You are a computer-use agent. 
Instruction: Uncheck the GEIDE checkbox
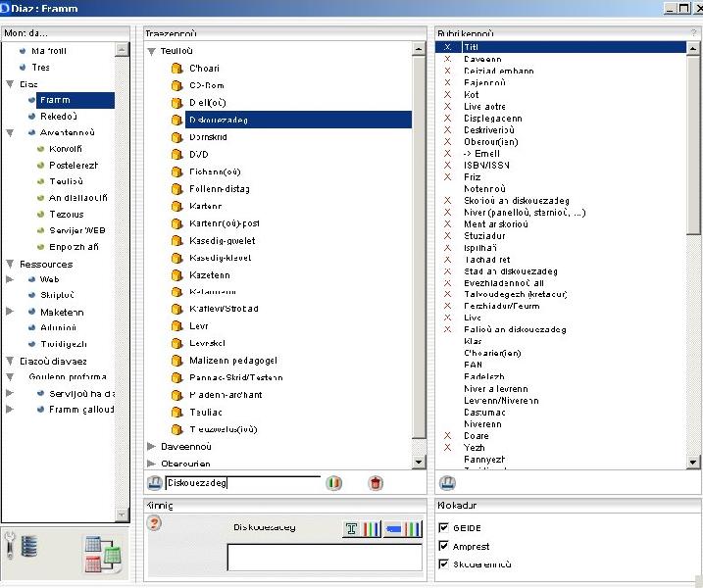[444, 528]
